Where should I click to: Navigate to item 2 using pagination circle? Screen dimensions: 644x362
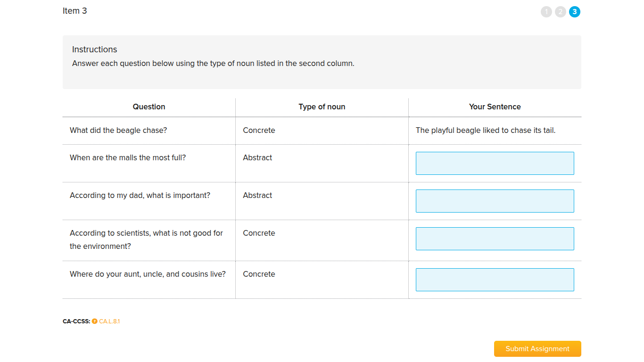coord(560,11)
